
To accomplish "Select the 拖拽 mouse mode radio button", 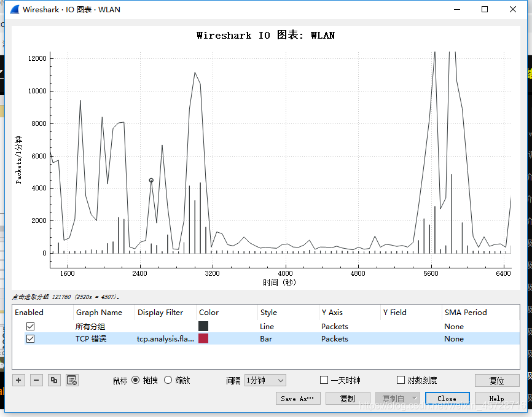I will click(x=135, y=380).
